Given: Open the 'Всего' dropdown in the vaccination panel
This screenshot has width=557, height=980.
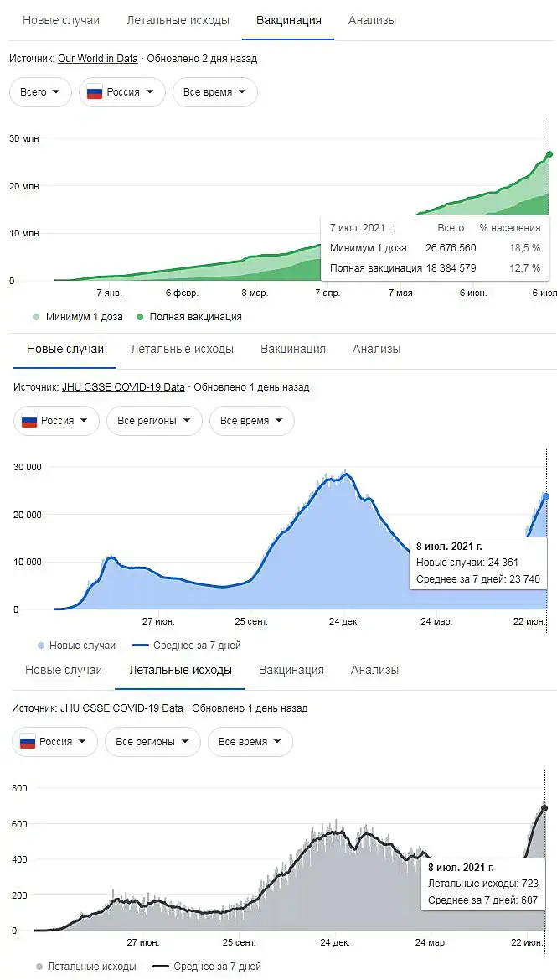Looking at the screenshot, I should (x=40, y=92).
